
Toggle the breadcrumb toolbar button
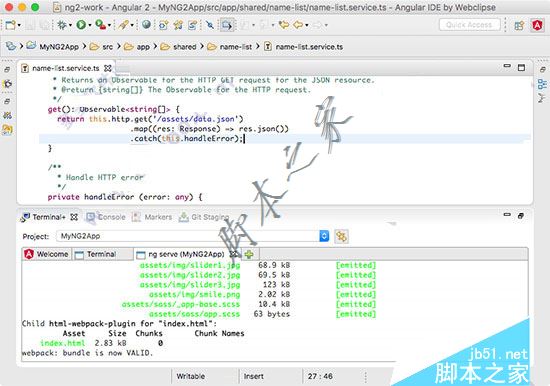(x=227, y=25)
